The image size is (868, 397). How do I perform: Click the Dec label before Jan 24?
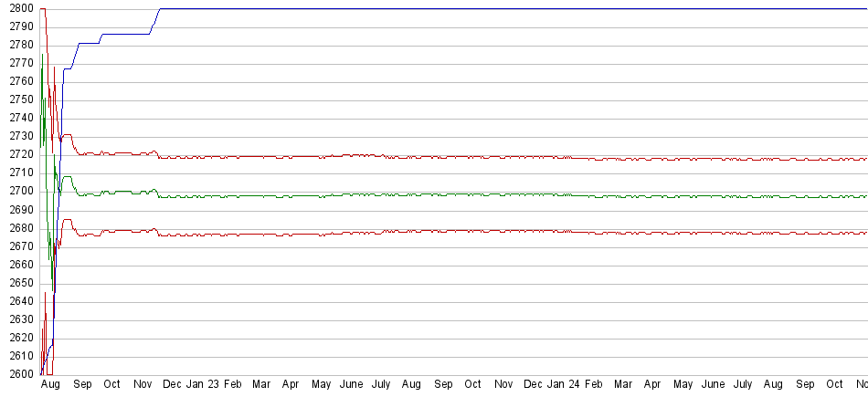coord(534,385)
